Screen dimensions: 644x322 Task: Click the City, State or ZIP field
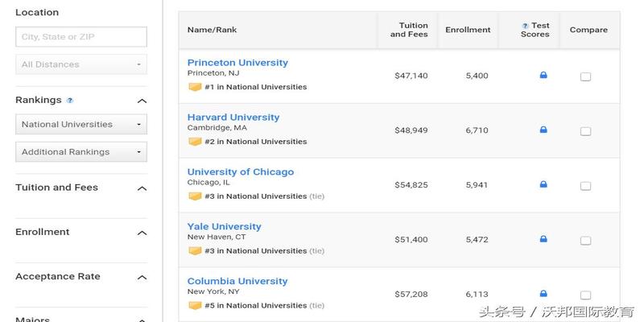point(81,37)
